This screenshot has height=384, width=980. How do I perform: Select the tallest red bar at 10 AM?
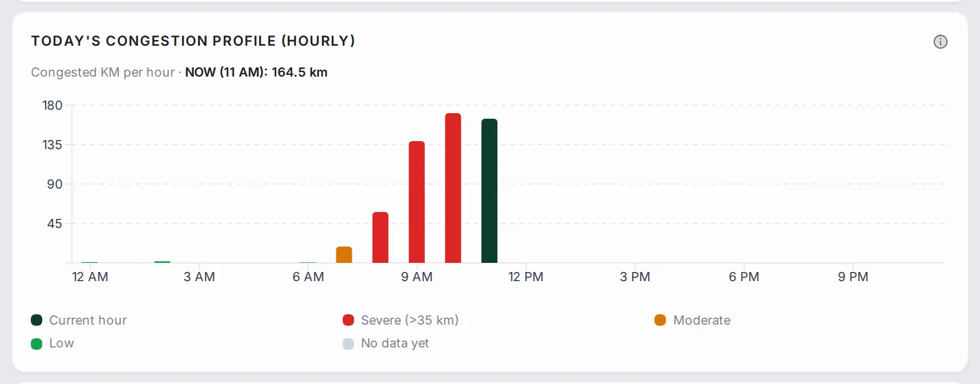[453, 188]
